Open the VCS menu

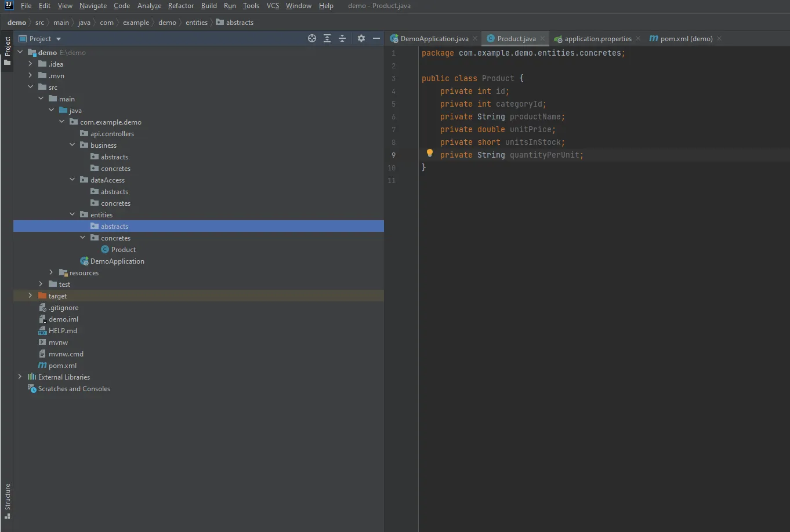[273, 6]
